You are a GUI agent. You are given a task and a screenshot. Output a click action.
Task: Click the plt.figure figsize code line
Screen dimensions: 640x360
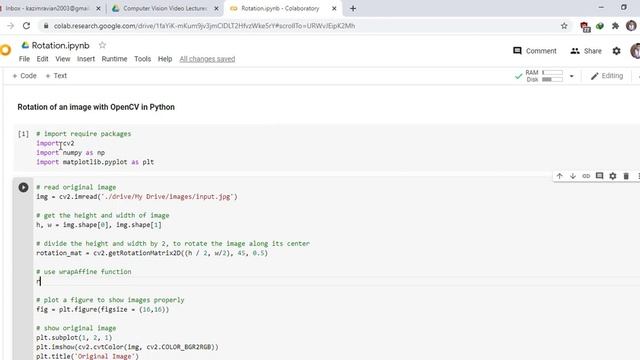tap(102, 309)
